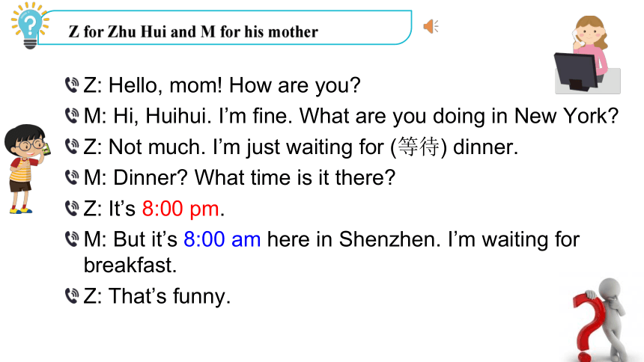Select the blue "8:00 am" text
644x362 pixels.
click(222, 239)
